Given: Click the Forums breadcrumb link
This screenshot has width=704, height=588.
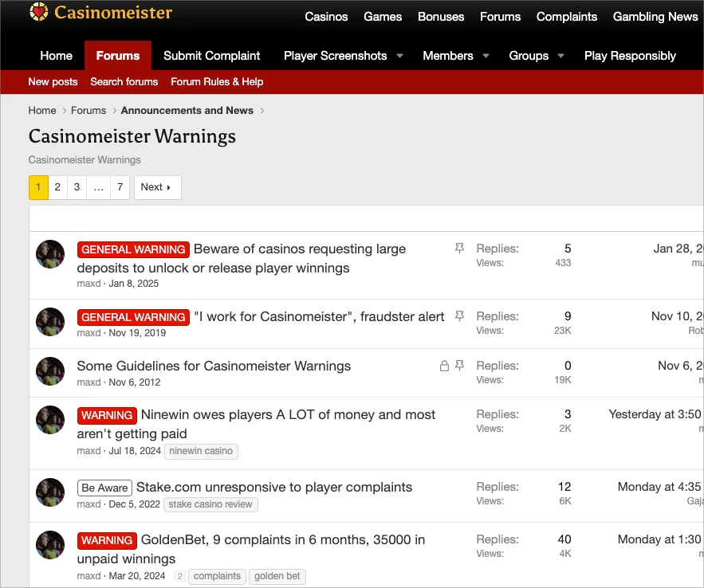Looking at the screenshot, I should tap(88, 110).
